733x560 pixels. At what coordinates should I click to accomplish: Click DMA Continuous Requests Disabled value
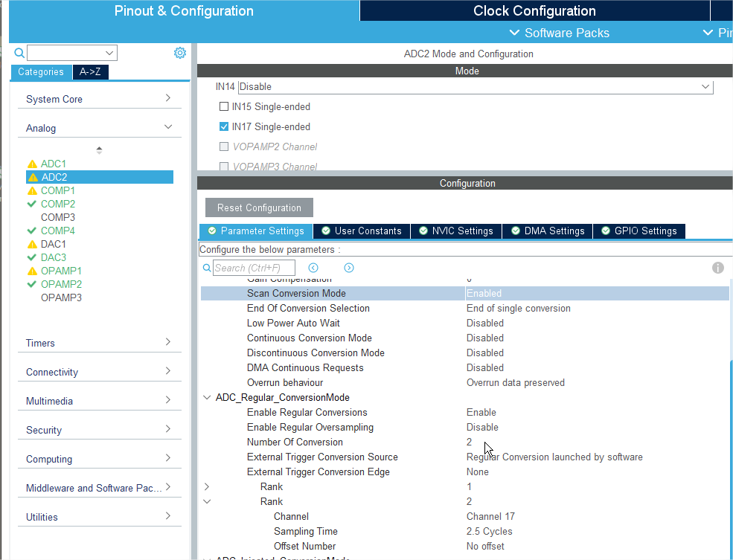484,368
